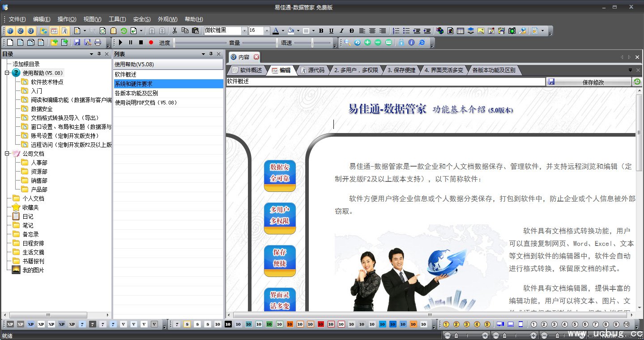Click the printer icon

point(98,42)
